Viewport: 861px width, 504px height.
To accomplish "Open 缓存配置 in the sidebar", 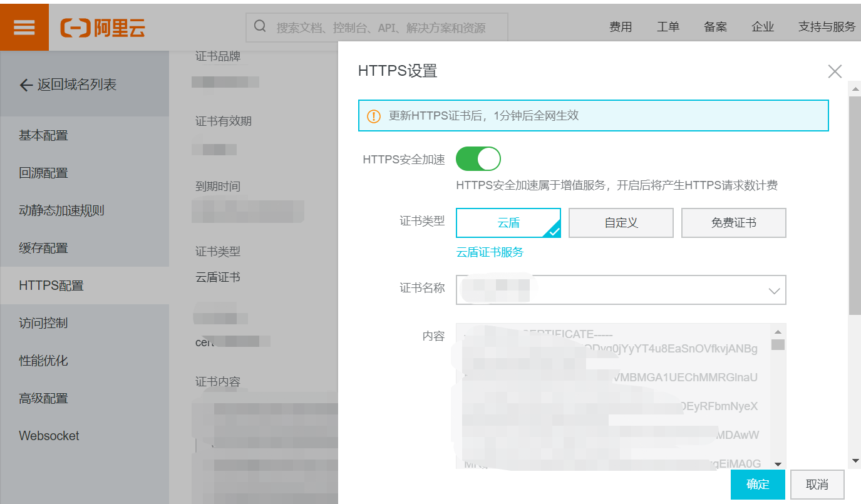I will tap(43, 248).
